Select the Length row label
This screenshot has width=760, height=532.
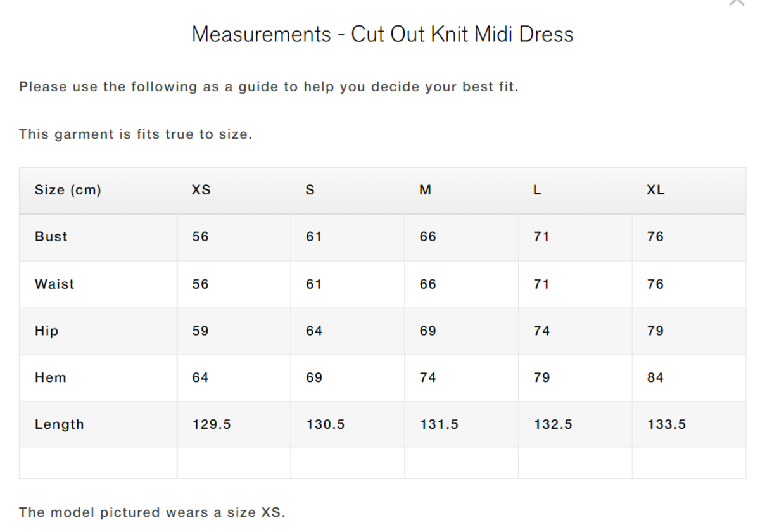[x=60, y=424]
